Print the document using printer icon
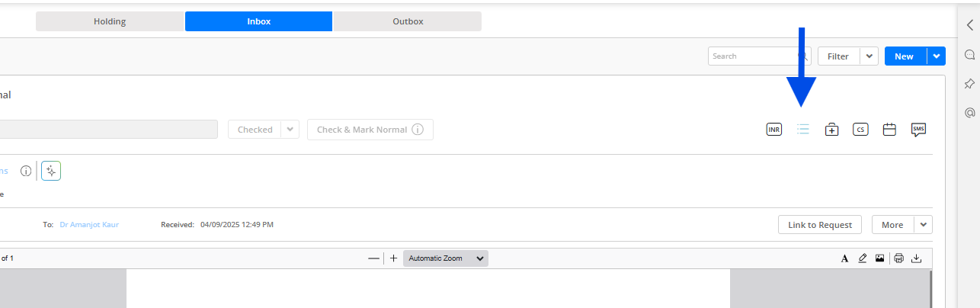Screen dimensions: 980x308 [x=898, y=258]
